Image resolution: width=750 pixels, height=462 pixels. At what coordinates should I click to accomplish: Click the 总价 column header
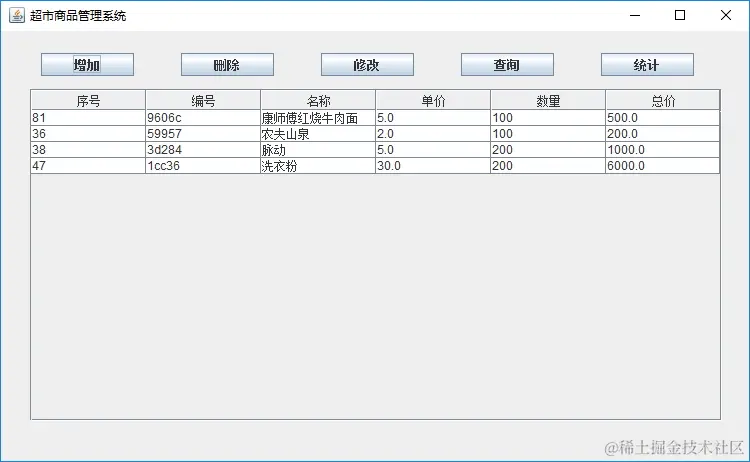pyautogui.click(x=663, y=100)
